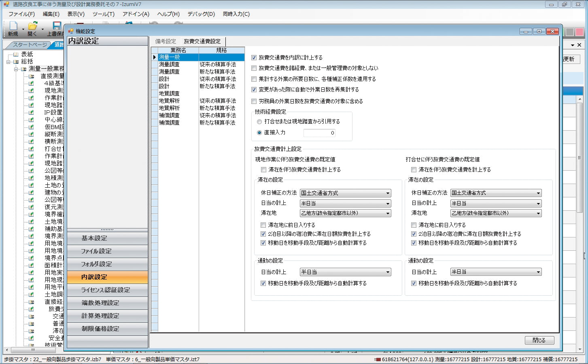Uncheck 旅費交通費を内訳に計上する checkbox
The width and height of the screenshot is (588, 364).
pyautogui.click(x=254, y=58)
